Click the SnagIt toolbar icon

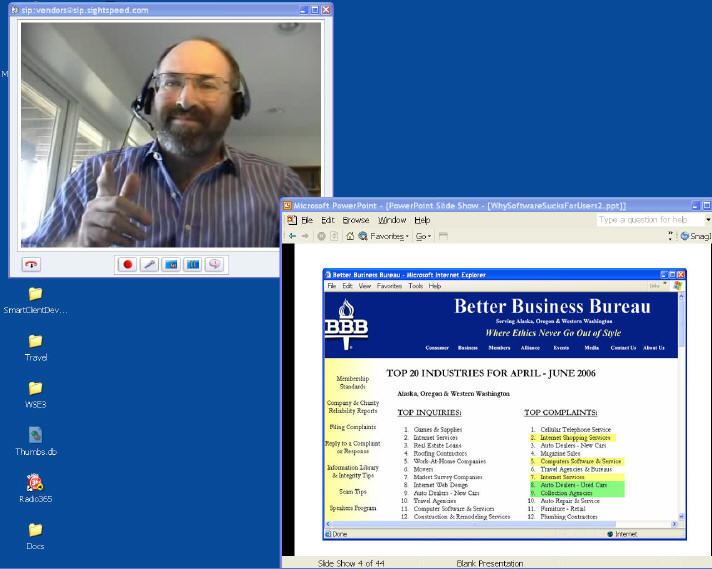pos(696,236)
